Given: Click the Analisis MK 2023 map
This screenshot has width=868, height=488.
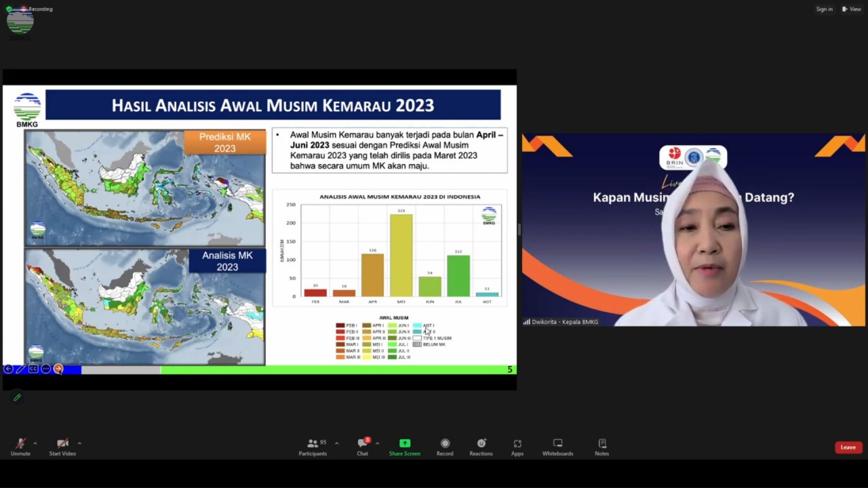Looking at the screenshot, I should (145, 307).
